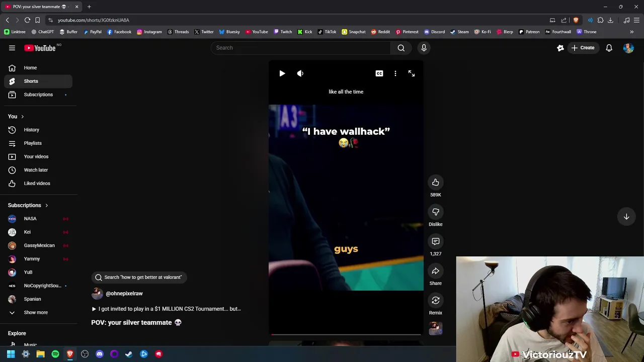Open the Short's three-dot more menu
Screen dimensions: 644x362
click(x=395, y=73)
